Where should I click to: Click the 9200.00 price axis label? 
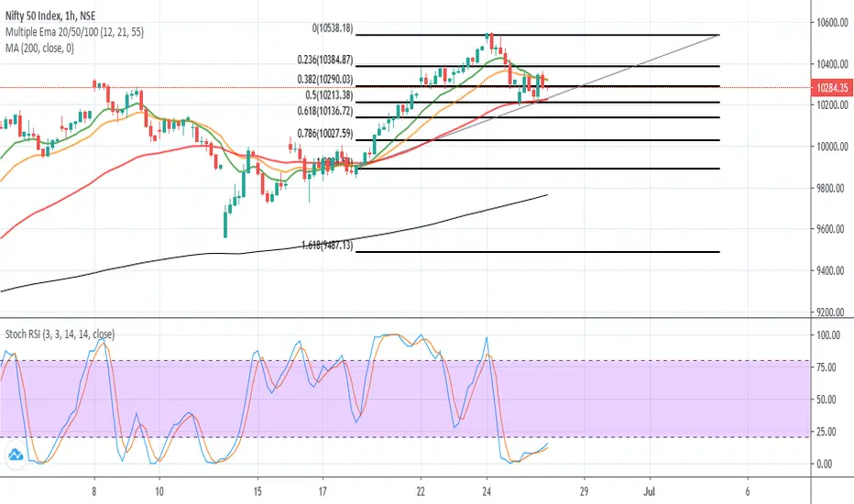coord(832,312)
